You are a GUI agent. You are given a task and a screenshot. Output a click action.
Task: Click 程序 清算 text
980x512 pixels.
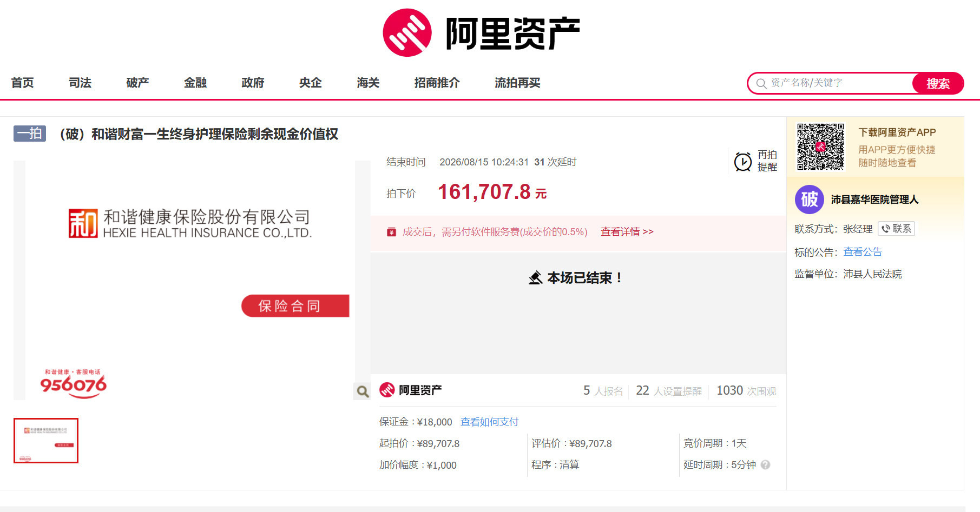coord(555,465)
